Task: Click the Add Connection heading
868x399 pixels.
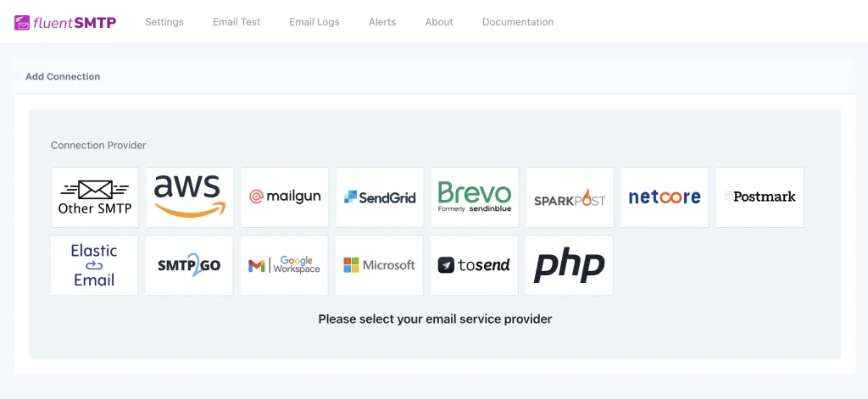Action: [63, 76]
